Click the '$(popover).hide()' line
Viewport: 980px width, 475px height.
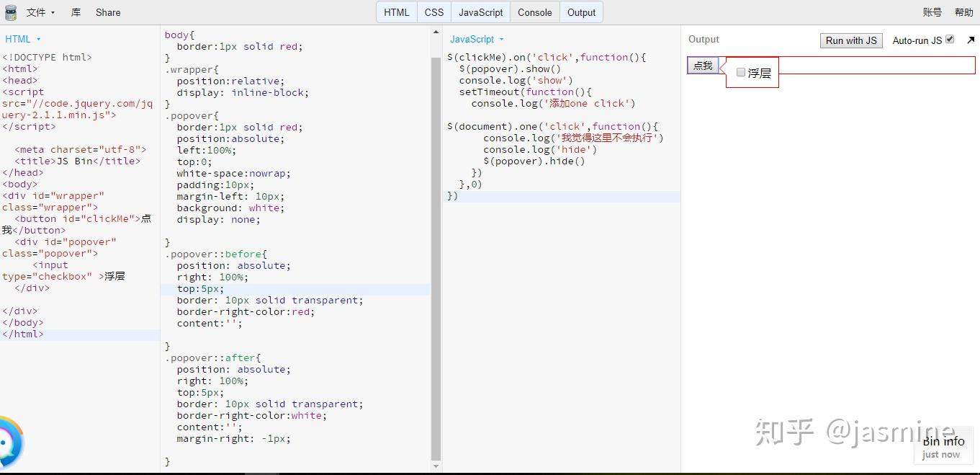534,161
